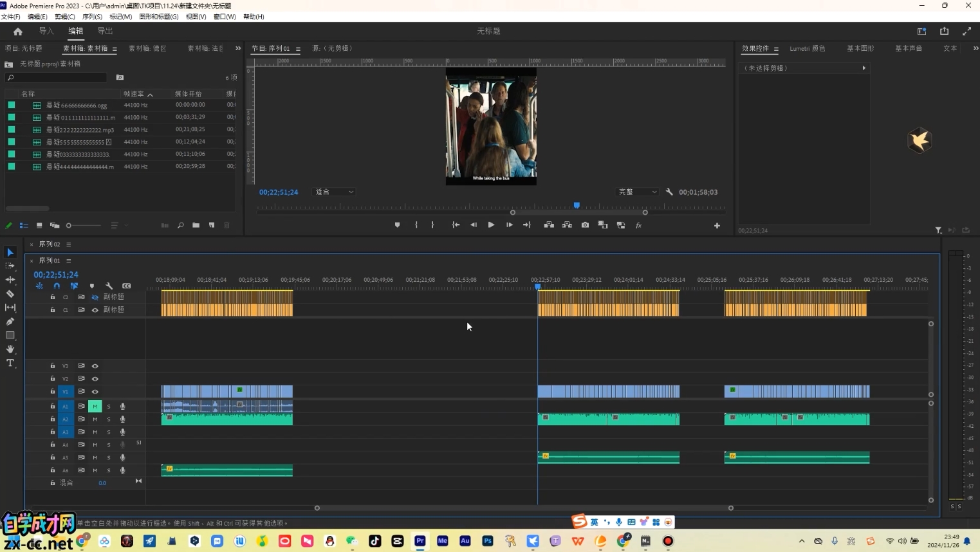Toggle V3 track output eye
Image resolution: width=980 pixels, height=552 pixels.
click(x=95, y=366)
